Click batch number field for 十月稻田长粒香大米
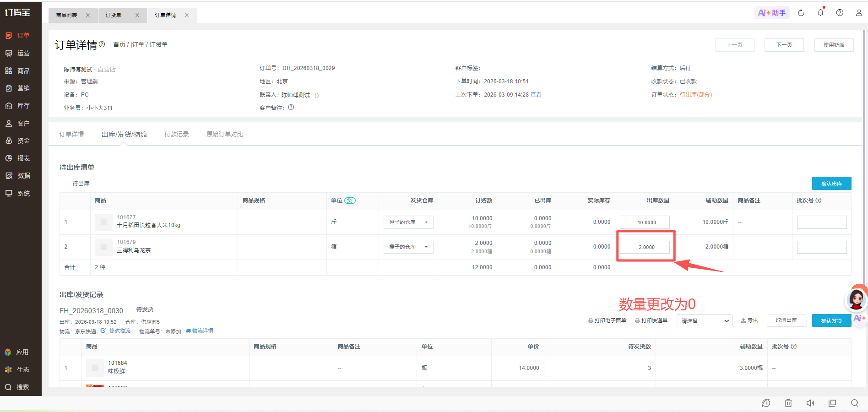 (822, 222)
